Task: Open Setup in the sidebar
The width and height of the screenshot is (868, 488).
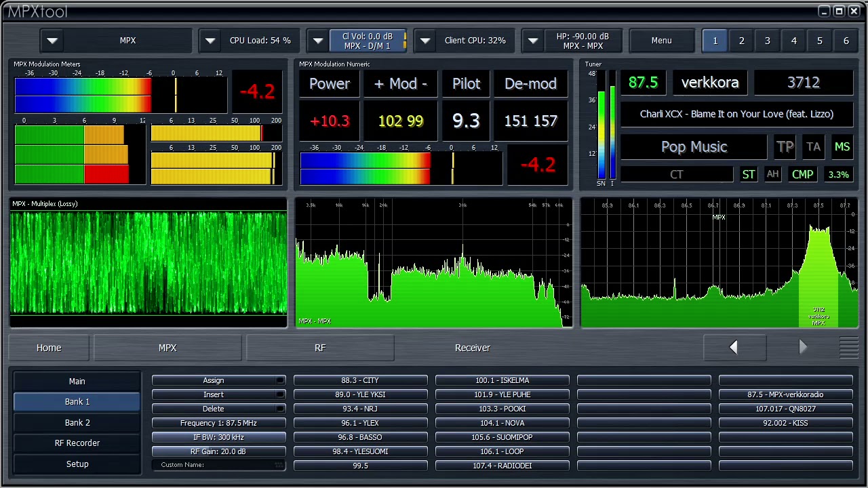Action: point(77,464)
